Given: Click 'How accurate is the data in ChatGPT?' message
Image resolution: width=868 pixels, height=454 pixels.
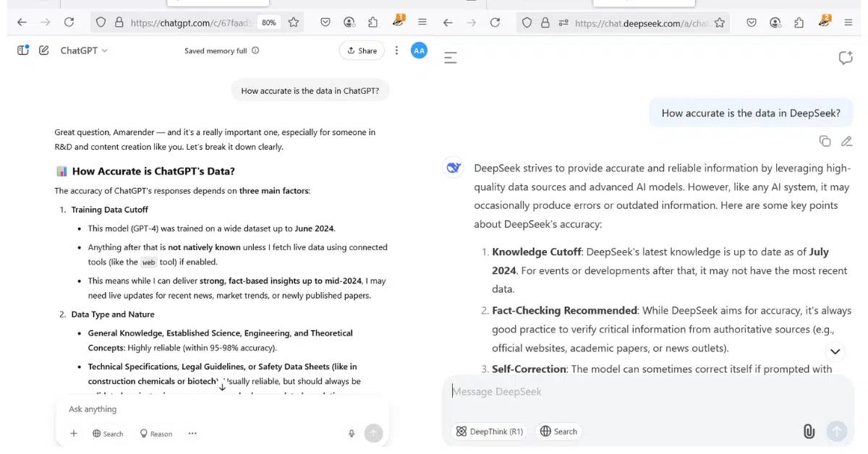Looking at the screenshot, I should 310,91.
